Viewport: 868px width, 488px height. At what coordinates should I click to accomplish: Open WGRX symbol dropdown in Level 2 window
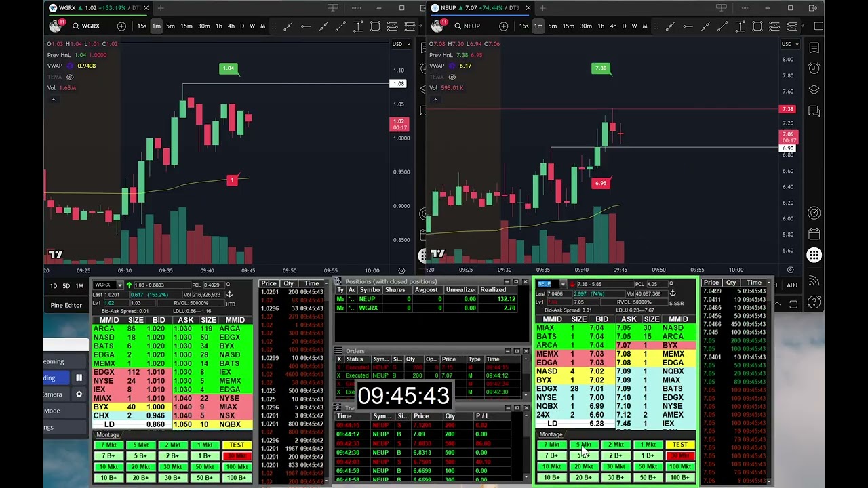pos(120,285)
